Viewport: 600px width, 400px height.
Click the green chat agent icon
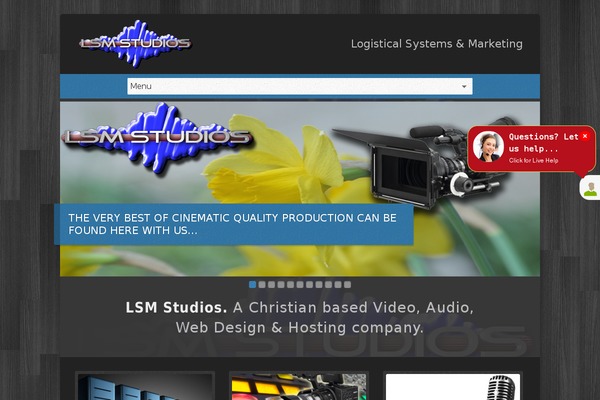point(590,188)
